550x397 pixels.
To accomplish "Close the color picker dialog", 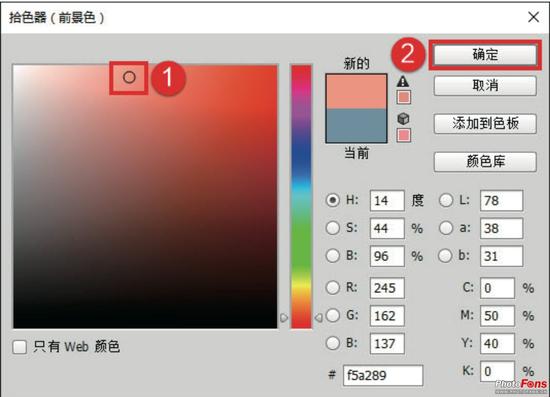I will pos(534,17).
